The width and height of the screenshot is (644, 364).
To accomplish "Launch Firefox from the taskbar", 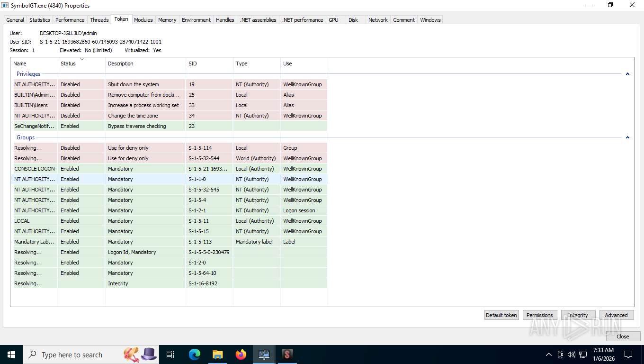I will coord(241,355).
